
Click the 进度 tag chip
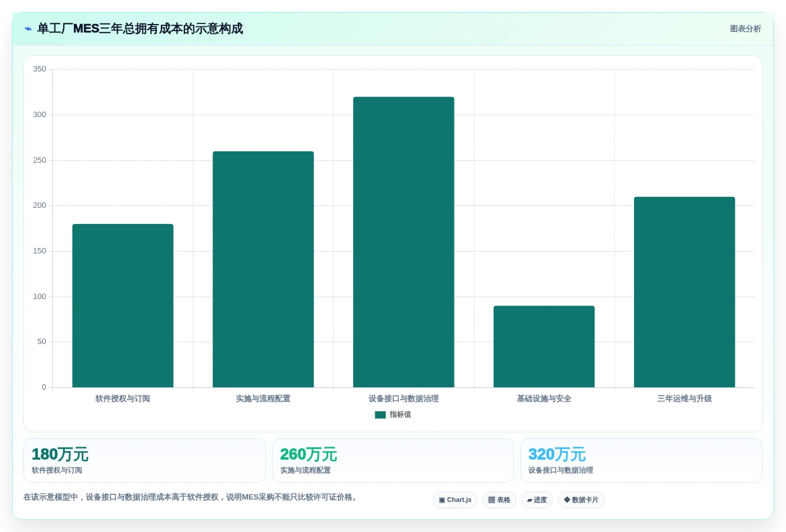(x=537, y=500)
